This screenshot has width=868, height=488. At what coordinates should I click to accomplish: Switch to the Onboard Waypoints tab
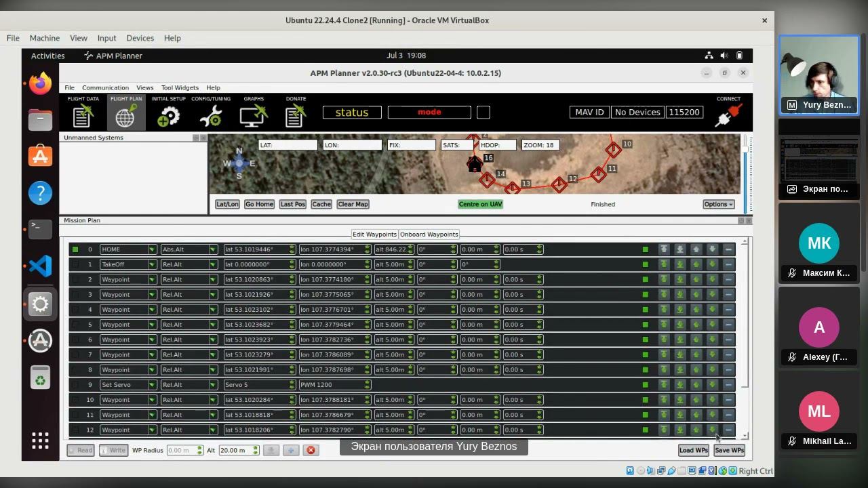point(429,235)
